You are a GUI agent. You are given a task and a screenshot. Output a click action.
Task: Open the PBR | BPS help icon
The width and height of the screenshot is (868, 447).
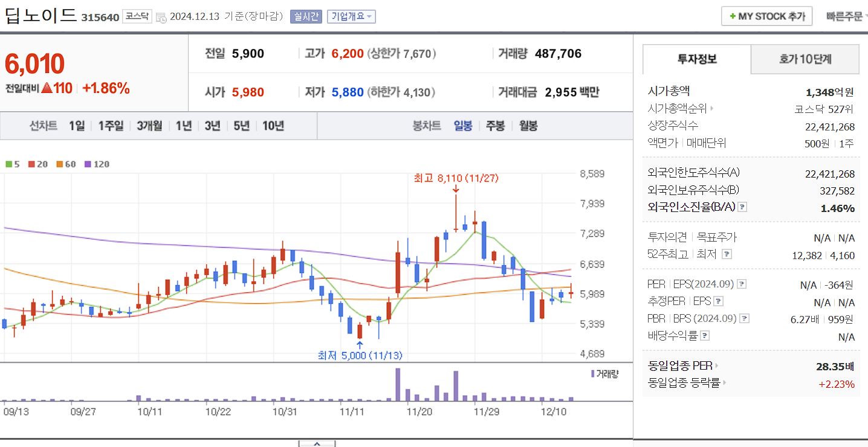pyautogui.click(x=746, y=318)
